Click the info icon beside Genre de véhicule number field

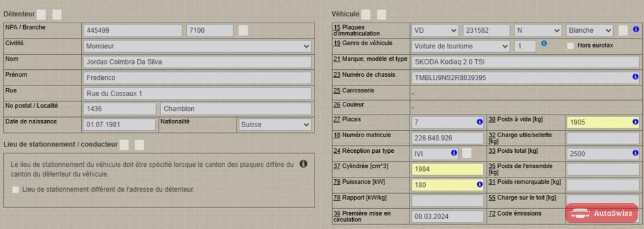544,43
